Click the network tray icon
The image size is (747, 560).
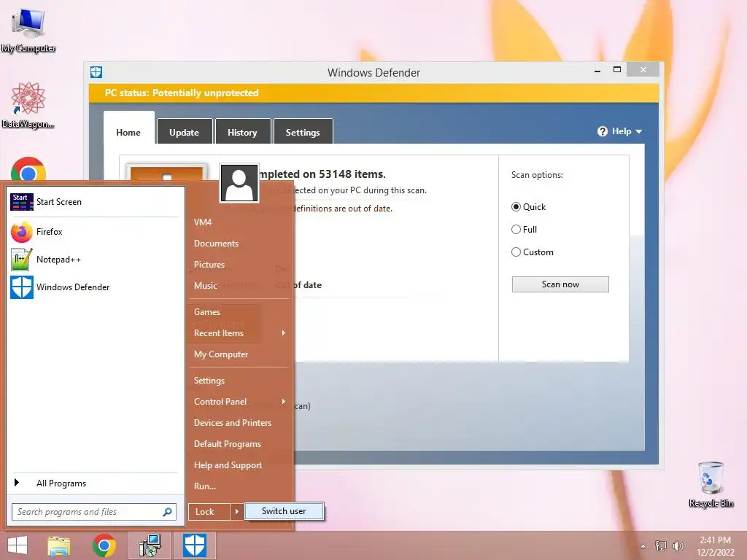pos(661,546)
